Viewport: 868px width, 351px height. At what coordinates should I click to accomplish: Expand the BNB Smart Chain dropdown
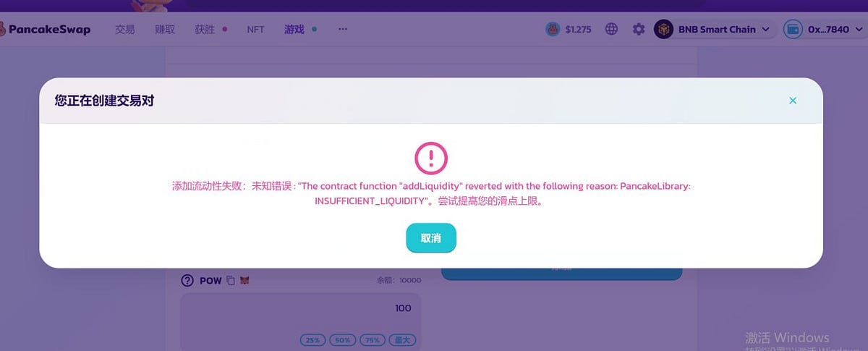point(765,30)
